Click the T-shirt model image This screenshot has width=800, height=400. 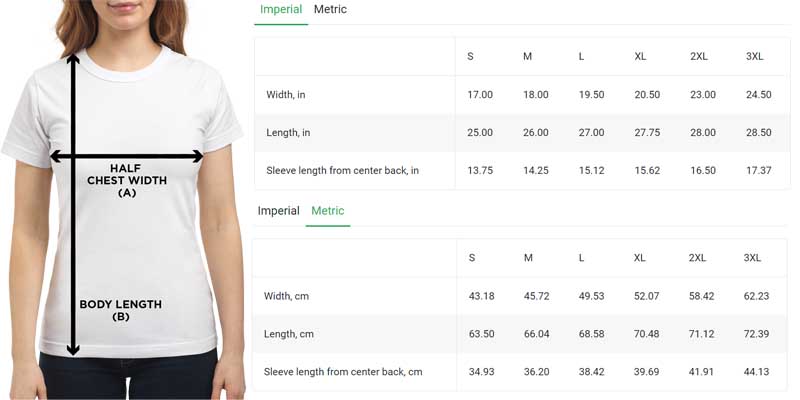(x=122, y=200)
